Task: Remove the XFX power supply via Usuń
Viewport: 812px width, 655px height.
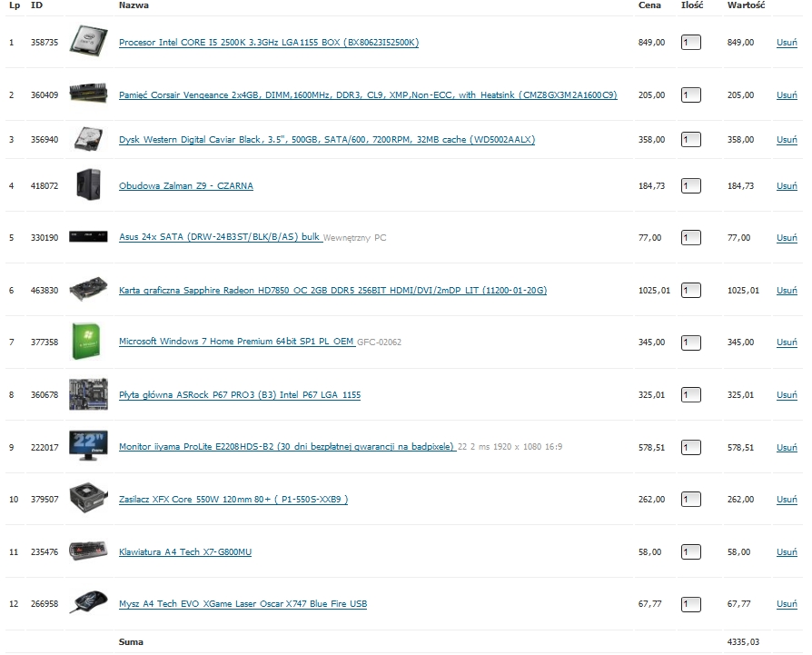Action: [x=787, y=500]
